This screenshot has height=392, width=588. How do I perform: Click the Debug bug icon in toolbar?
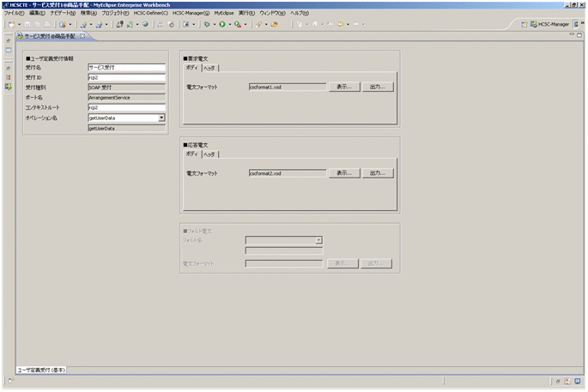[x=207, y=24]
